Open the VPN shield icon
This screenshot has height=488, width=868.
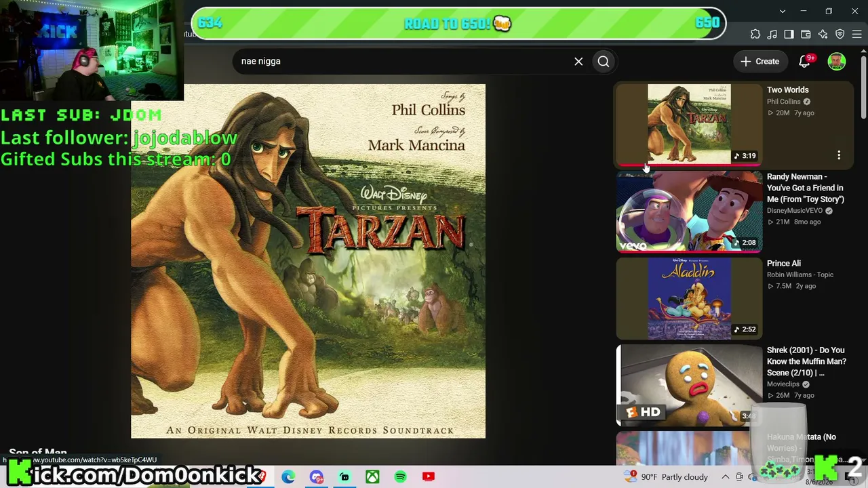tap(840, 34)
